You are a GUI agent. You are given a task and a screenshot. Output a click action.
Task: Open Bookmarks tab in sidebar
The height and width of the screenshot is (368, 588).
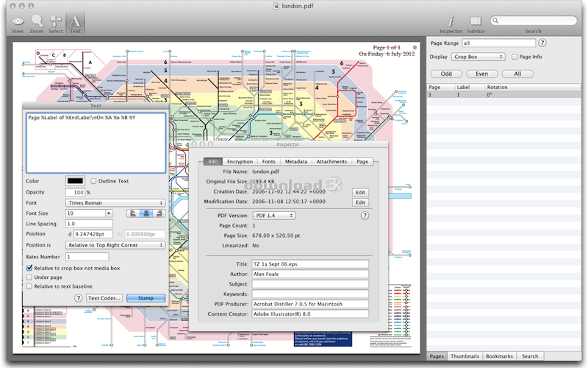500,356
